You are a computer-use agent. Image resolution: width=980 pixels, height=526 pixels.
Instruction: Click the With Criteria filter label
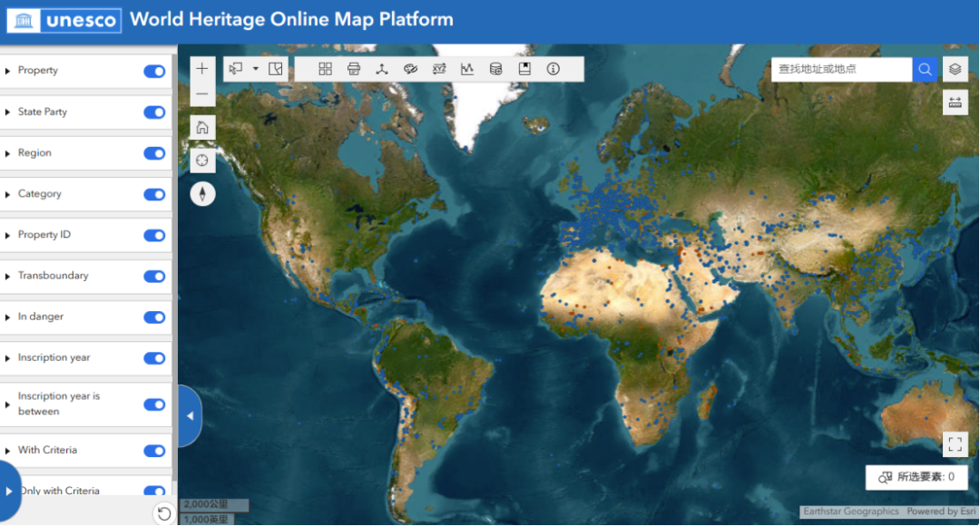click(x=47, y=450)
